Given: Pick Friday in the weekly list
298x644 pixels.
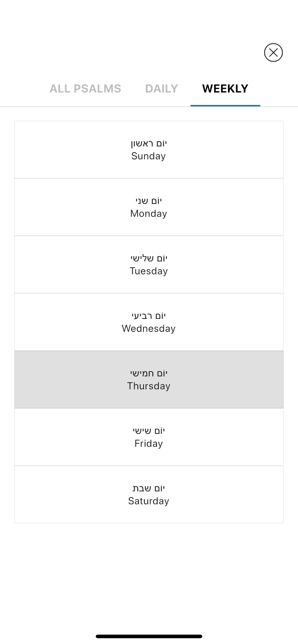Looking at the screenshot, I should 149,437.
